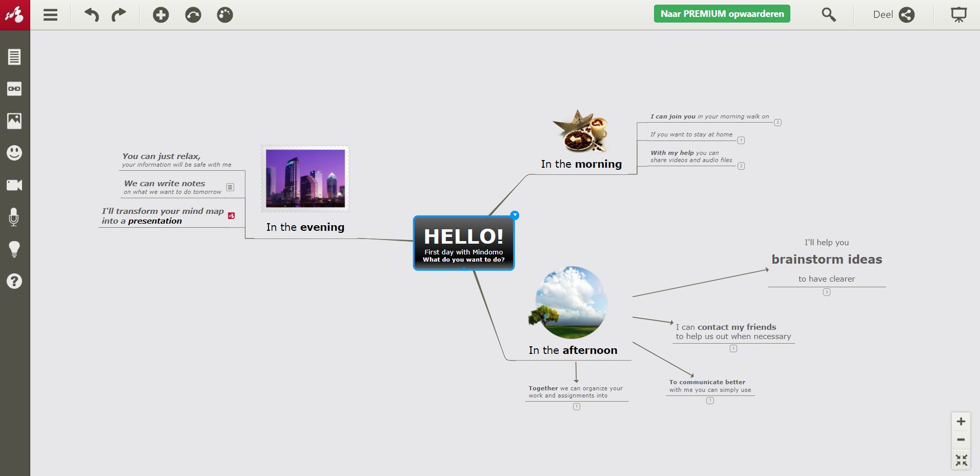Expand subtopic under 'Together we can organize'

click(577, 407)
